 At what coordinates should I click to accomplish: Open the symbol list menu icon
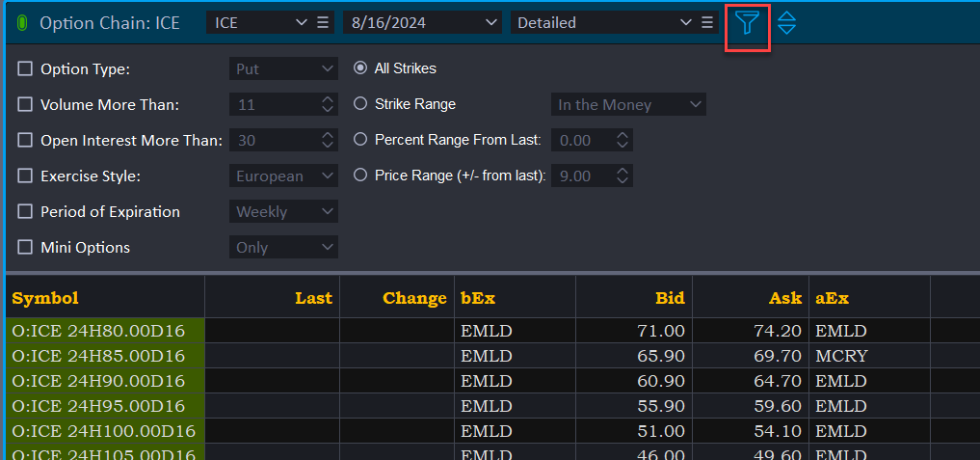click(x=323, y=22)
